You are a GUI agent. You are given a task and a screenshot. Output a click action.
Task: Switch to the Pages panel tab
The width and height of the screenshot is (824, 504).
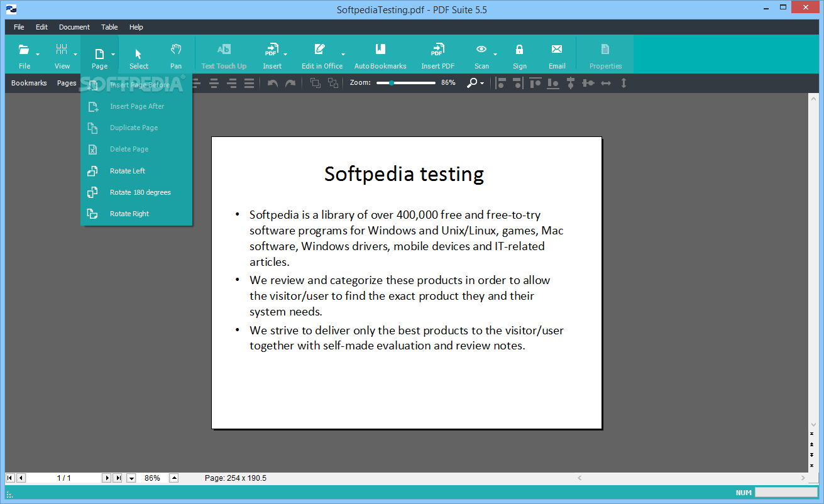tap(67, 83)
